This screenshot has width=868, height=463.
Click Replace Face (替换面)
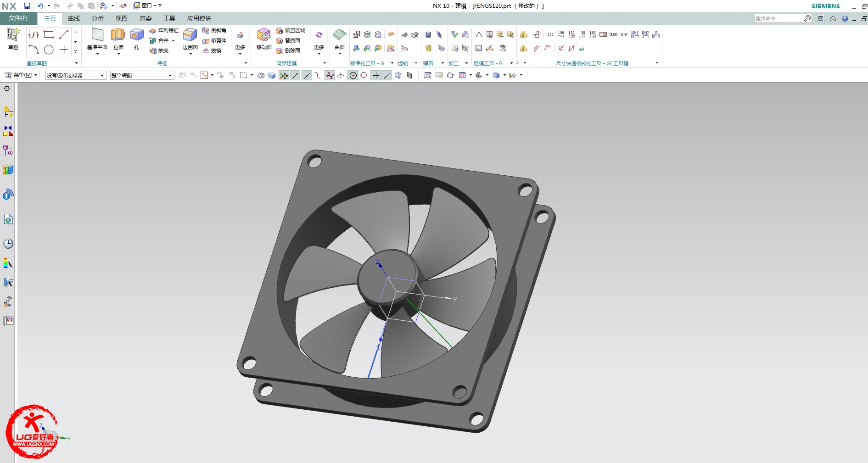click(288, 40)
